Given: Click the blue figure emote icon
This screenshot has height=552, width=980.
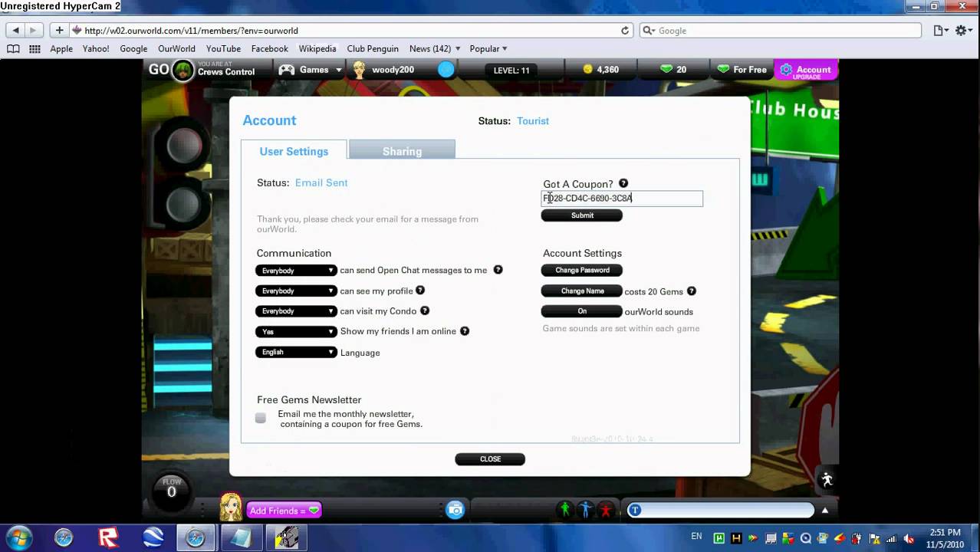Looking at the screenshot, I should click(x=586, y=510).
